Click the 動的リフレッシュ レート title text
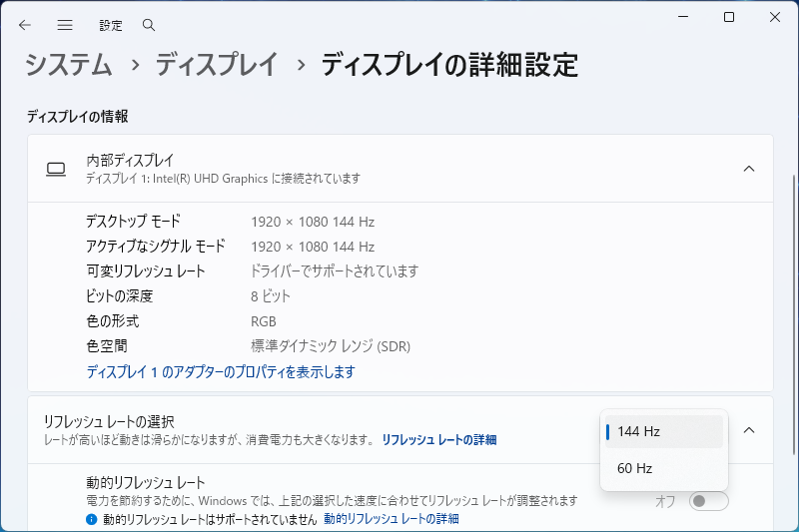Viewport: 799px width, 532px height. (x=146, y=483)
